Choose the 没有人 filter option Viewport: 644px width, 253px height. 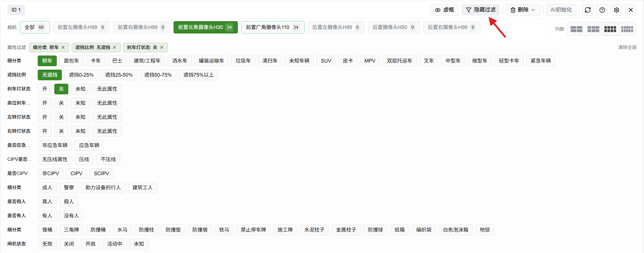pos(71,216)
